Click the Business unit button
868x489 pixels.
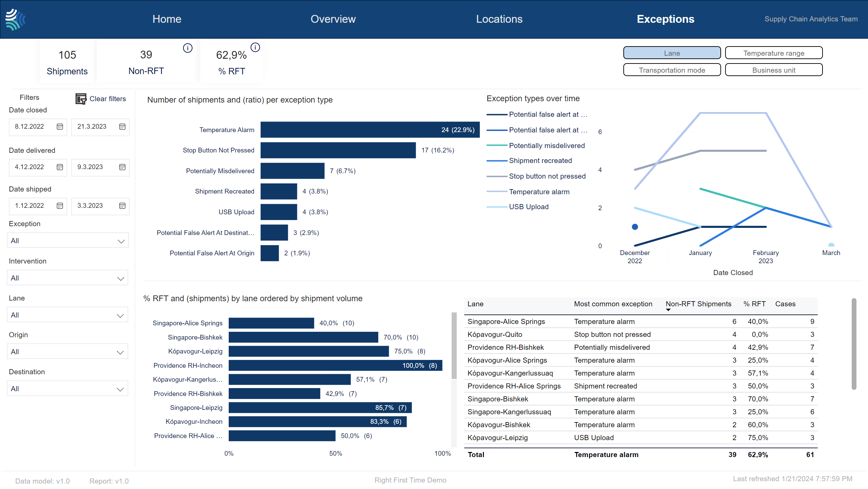[x=774, y=70]
